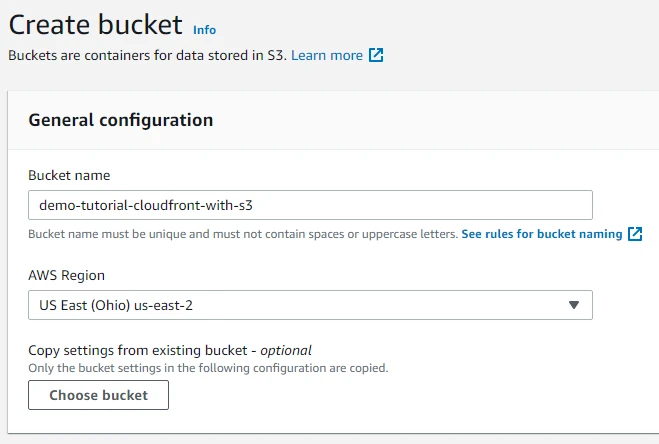Viewport: 659px width, 444px height.
Task: Click the Choose bucket button
Action: click(x=98, y=395)
